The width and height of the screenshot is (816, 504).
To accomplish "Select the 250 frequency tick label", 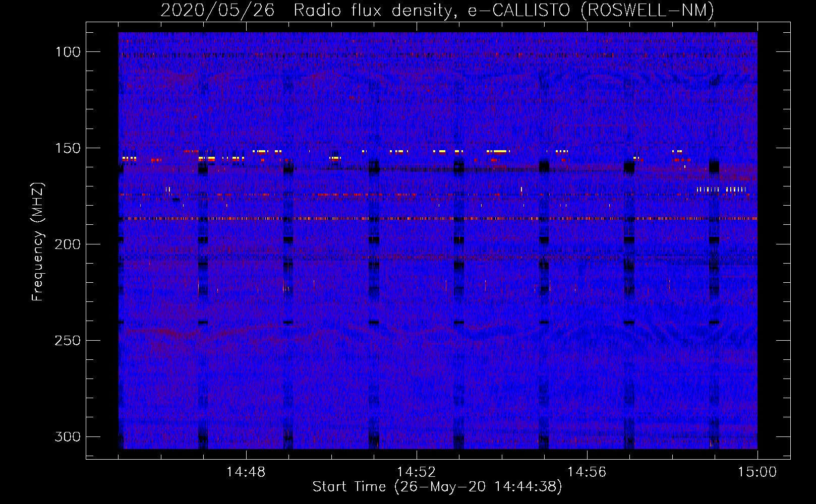I will coord(68,341).
